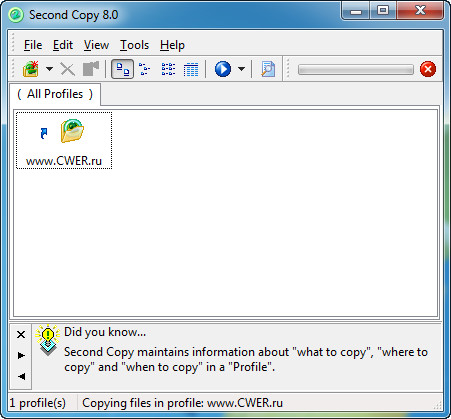Image resolution: width=451 pixels, height=419 pixels.
Task: Click the window resize grip corner
Action: [437, 405]
